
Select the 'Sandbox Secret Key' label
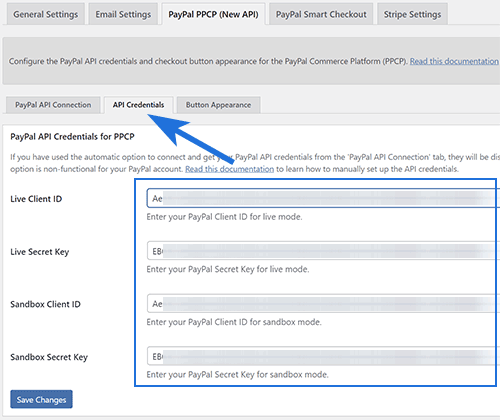49,357
